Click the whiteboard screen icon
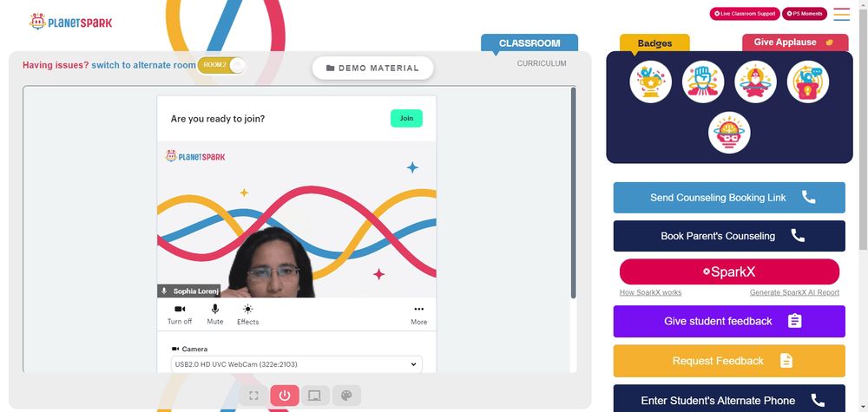Viewport: 868px width, 412px height. pos(315,396)
